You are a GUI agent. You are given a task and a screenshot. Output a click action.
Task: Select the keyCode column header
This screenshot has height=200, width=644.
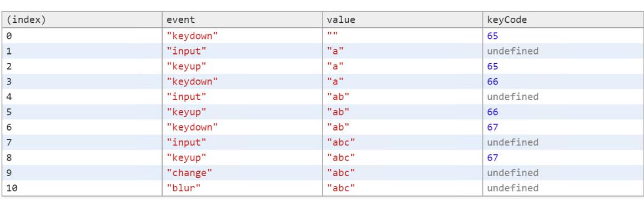(562, 19)
